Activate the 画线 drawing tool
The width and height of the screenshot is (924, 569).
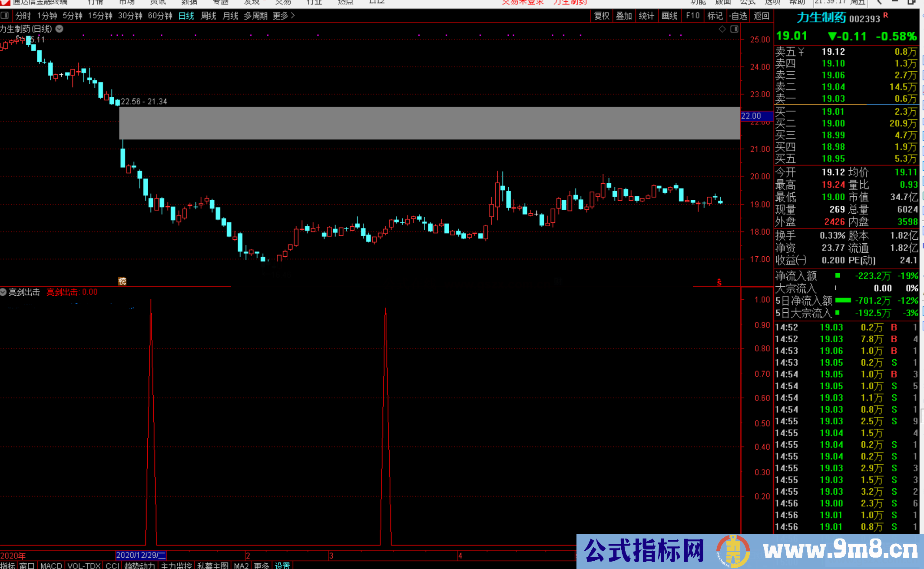(x=669, y=16)
